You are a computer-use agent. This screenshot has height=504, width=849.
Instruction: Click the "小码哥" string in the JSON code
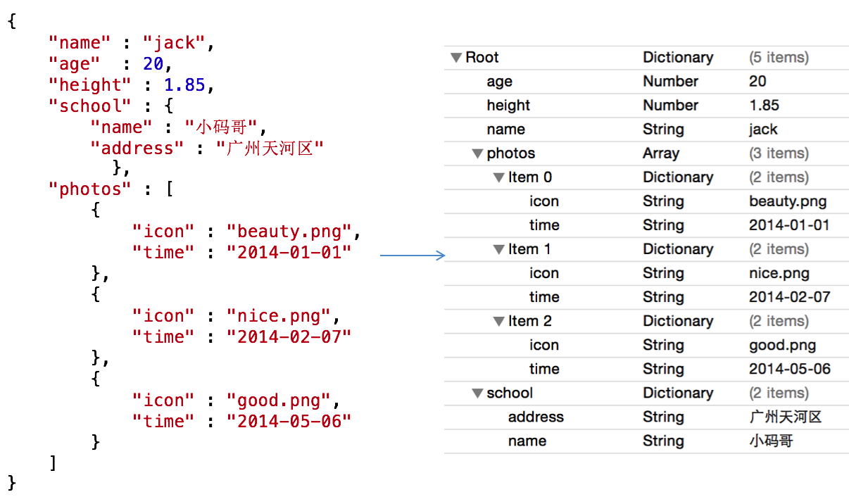pyautogui.click(x=221, y=127)
